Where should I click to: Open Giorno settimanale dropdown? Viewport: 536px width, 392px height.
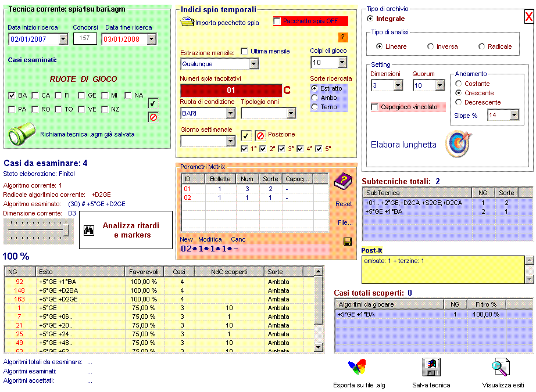point(231,141)
